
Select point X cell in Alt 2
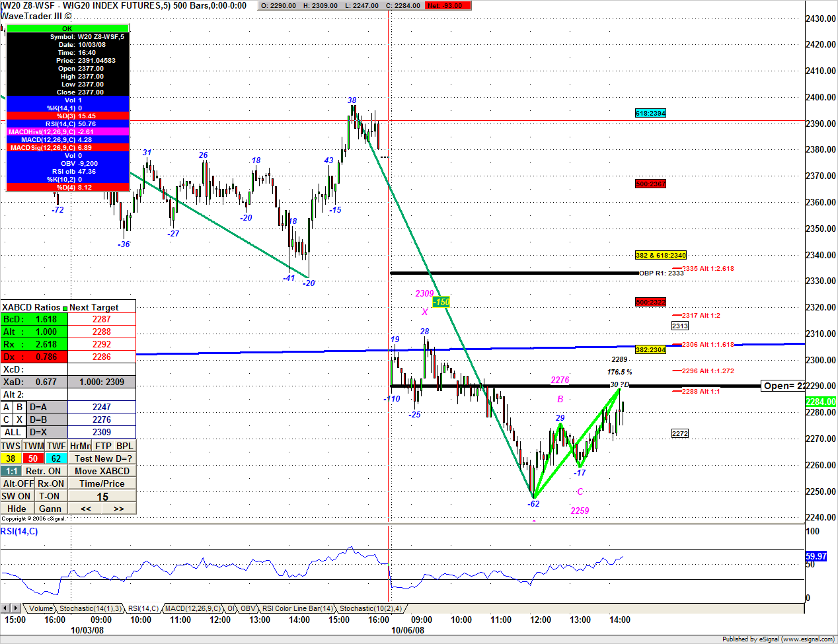tap(19, 419)
